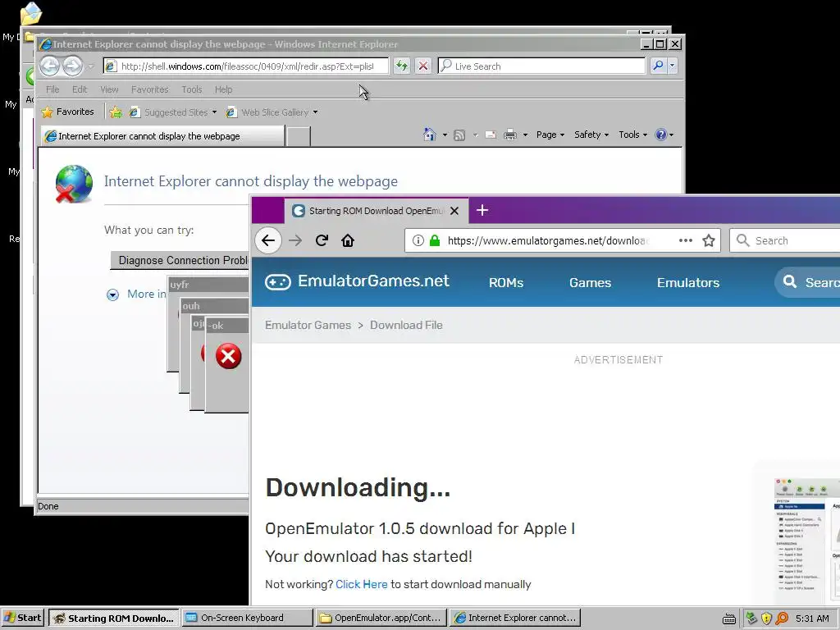This screenshot has width=840, height=630.
Task: Switch to On-Screen Keyboard taskbar button
Action: (247, 618)
